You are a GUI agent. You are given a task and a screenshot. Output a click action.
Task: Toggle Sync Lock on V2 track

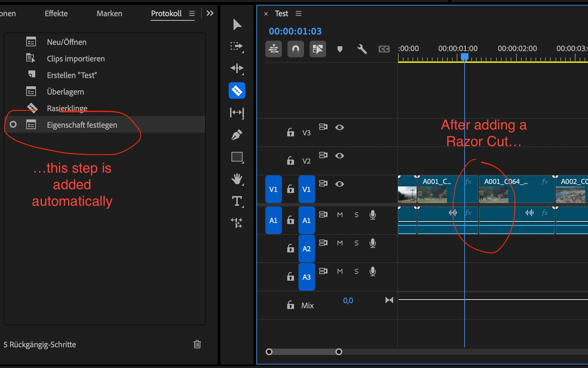323,155
